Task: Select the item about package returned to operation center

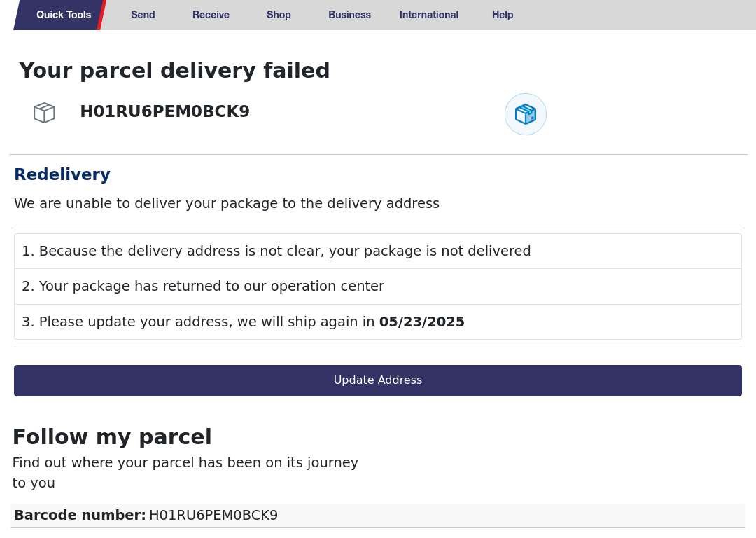Action: (378, 287)
